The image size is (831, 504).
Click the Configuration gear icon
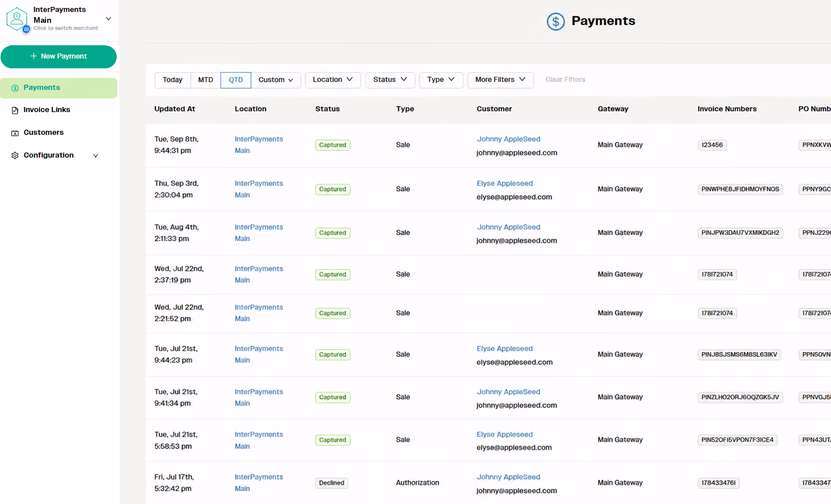pos(15,155)
